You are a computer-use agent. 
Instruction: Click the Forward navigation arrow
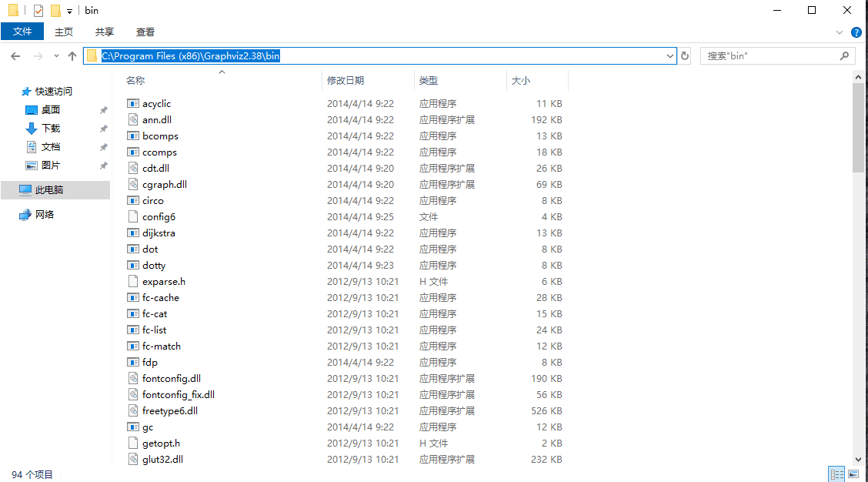(38, 56)
